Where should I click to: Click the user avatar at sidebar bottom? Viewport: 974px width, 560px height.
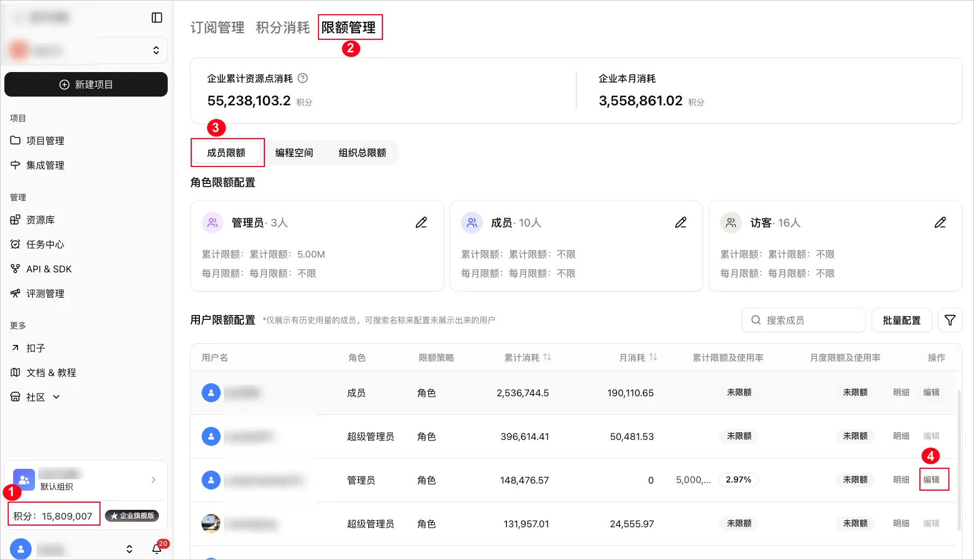click(21, 549)
